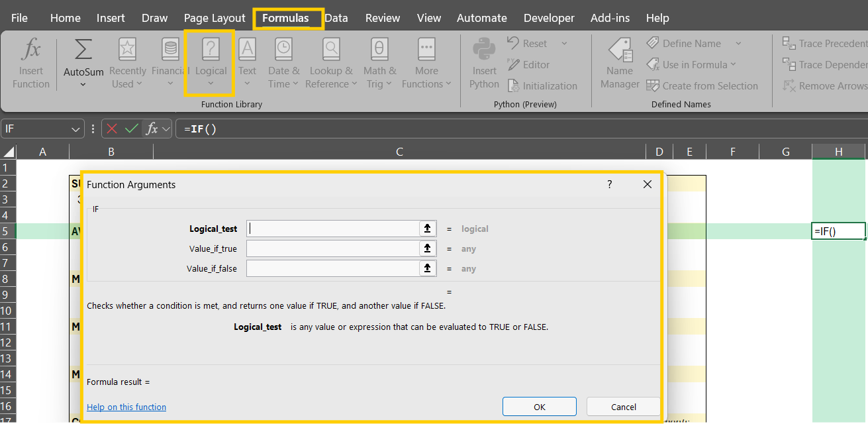The width and height of the screenshot is (868, 424).
Task: Switch to the Automate tab
Action: click(x=482, y=18)
